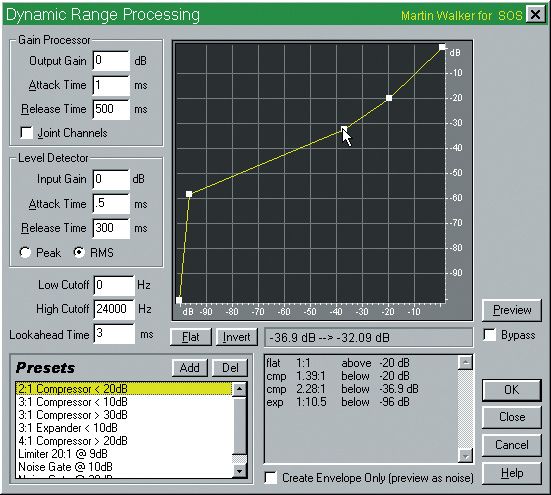Viewport: 551px width, 495px height.
Task: Toggle the Bypass checkbox
Action: point(490,335)
